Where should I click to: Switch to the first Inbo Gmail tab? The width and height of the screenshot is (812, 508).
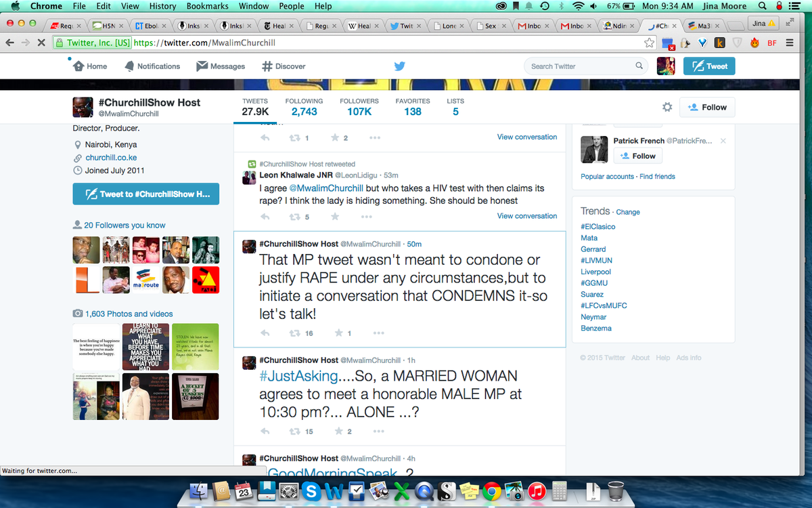533,26
